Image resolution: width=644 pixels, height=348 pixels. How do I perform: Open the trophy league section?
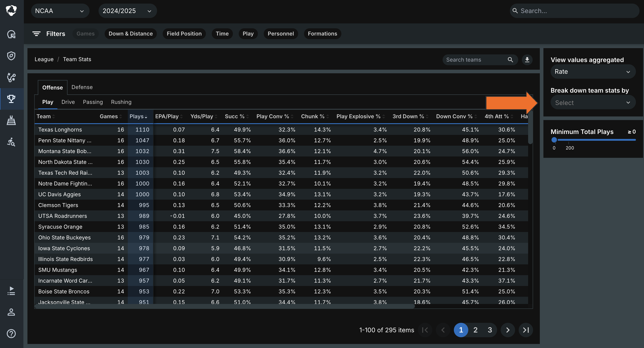click(x=11, y=99)
